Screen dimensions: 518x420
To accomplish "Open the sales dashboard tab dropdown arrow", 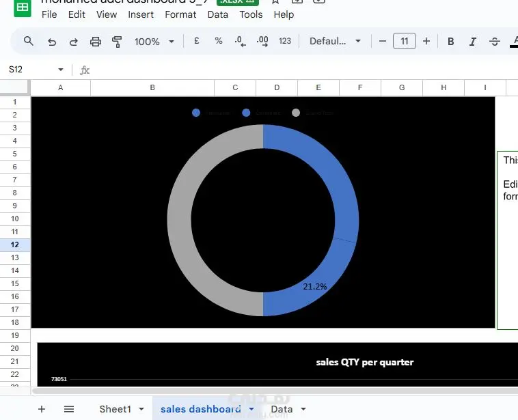I will point(251,409).
